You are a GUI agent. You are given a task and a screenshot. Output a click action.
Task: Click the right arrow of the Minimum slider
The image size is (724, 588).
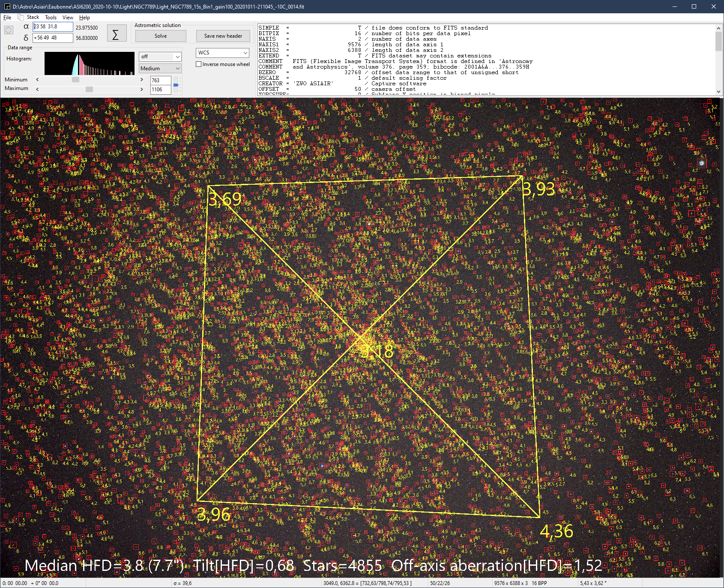coord(142,80)
